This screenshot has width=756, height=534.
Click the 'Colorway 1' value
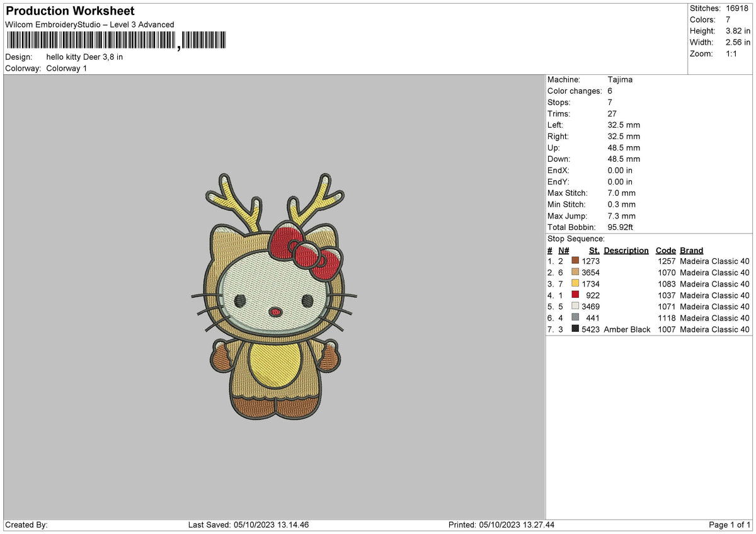tap(67, 69)
